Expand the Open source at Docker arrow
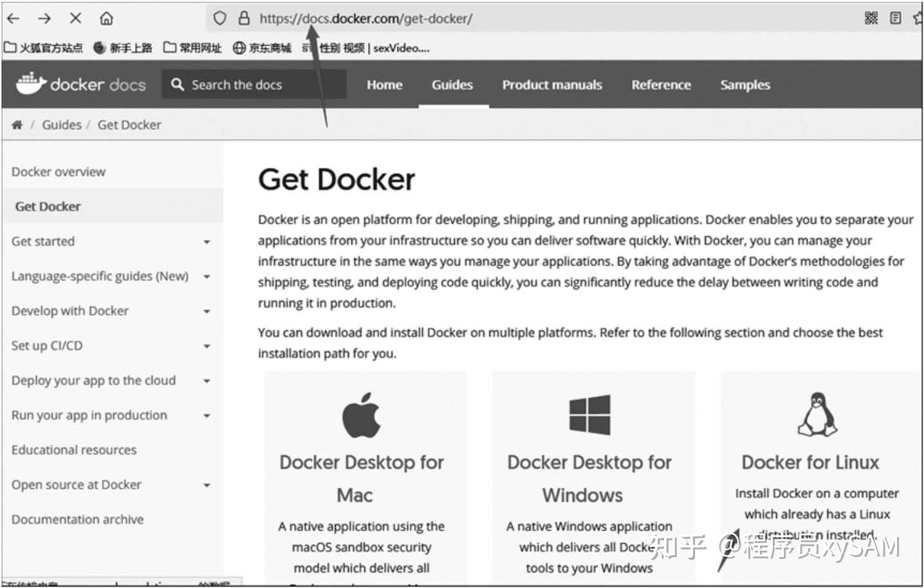Image resolution: width=924 pixels, height=588 pixels. coord(207,485)
